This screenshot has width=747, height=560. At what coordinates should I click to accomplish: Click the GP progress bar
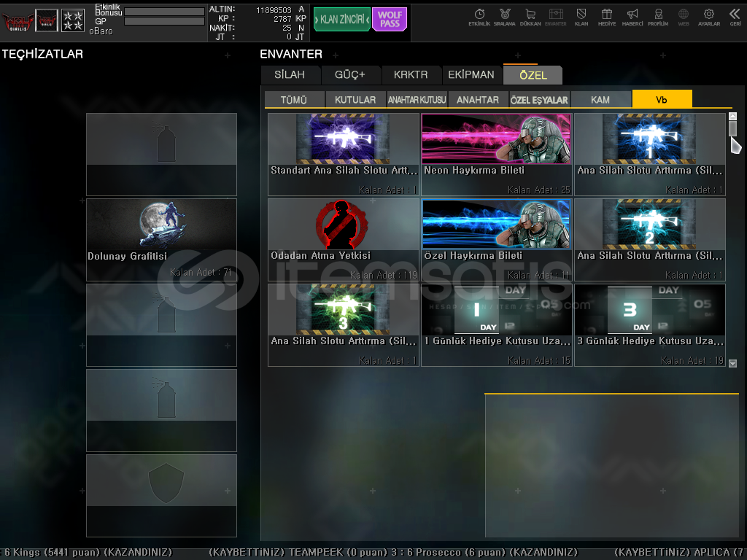[x=164, y=21]
